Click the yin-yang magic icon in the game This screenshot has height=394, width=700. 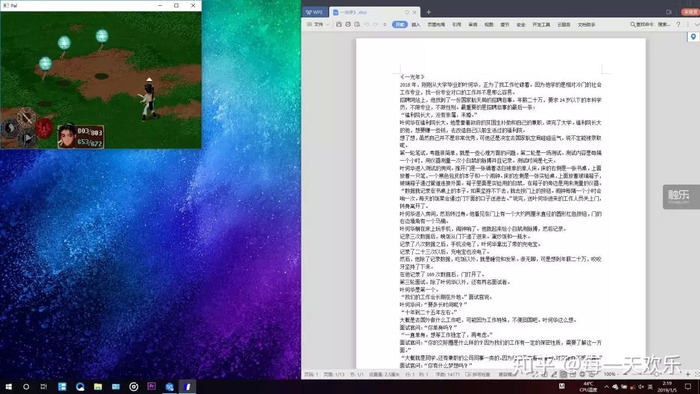click(9, 129)
